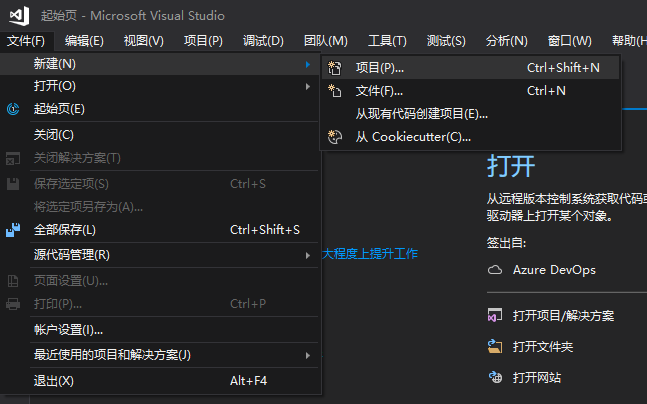Select 源代码管理(R) menu entry
Viewport: 647px width, 404px height.
160,255
